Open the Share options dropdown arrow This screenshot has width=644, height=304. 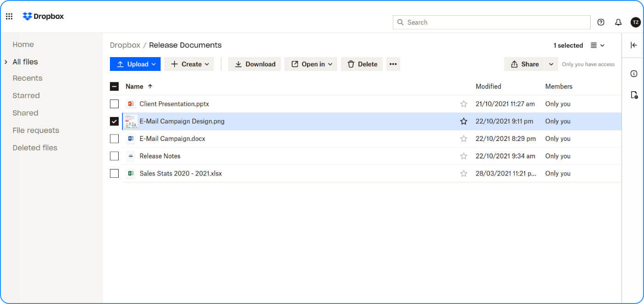point(551,64)
